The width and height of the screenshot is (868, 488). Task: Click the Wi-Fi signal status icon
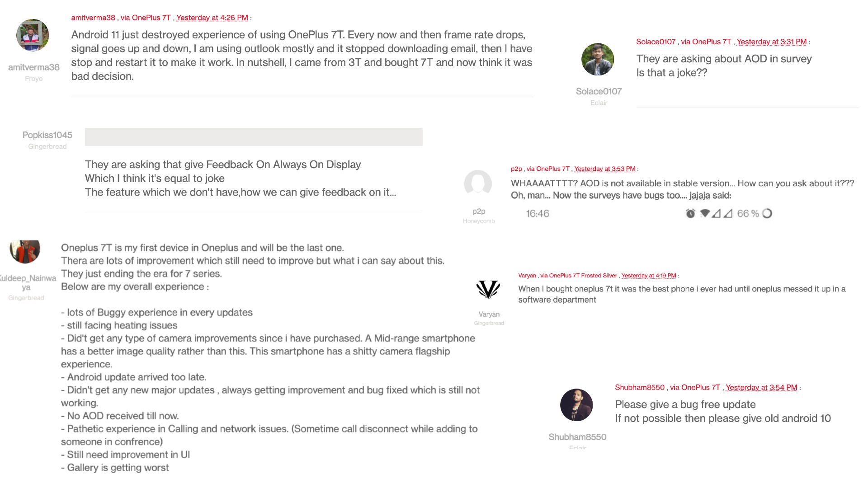704,213
